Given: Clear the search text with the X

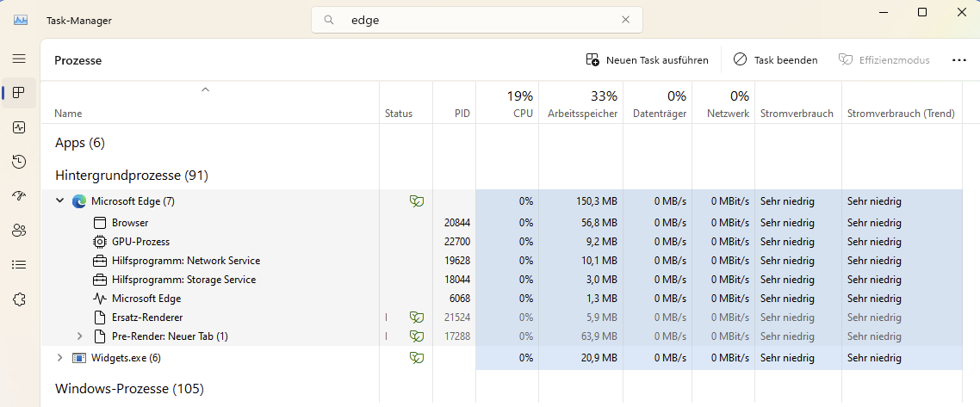Looking at the screenshot, I should tap(626, 20).
